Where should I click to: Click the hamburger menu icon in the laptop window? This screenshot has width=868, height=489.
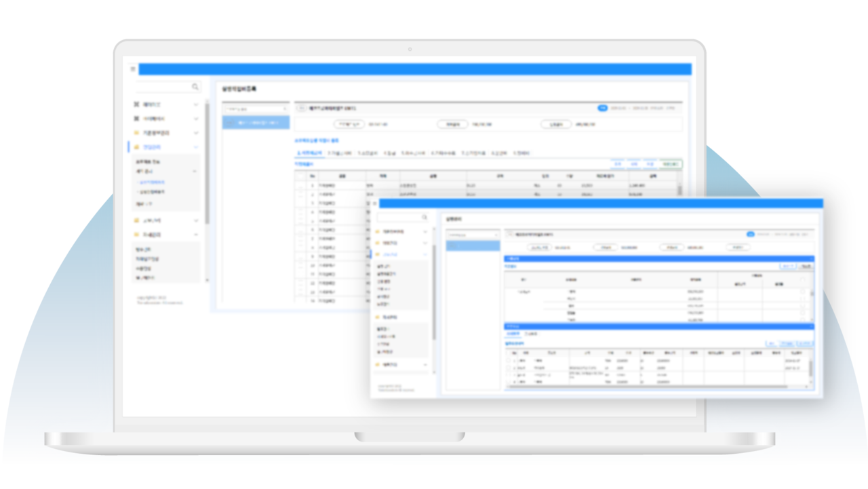[x=132, y=69]
